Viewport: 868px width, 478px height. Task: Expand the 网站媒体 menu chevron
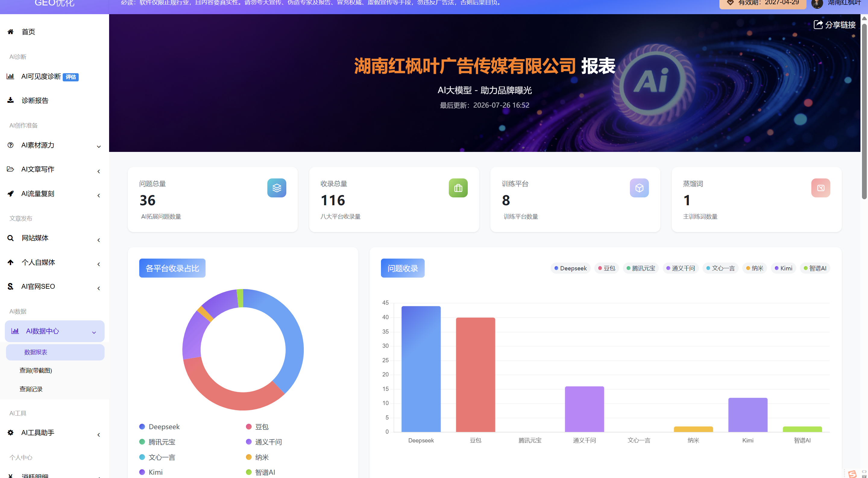pos(99,240)
